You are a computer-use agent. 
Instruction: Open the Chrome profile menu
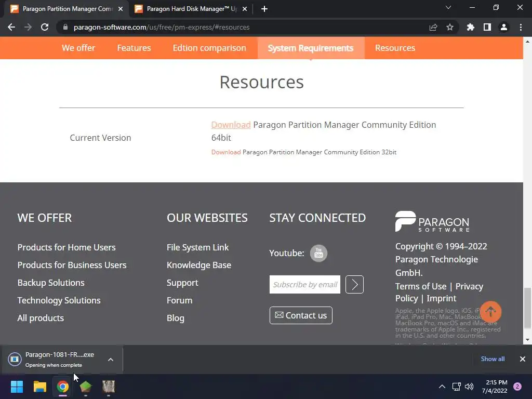coord(504,27)
